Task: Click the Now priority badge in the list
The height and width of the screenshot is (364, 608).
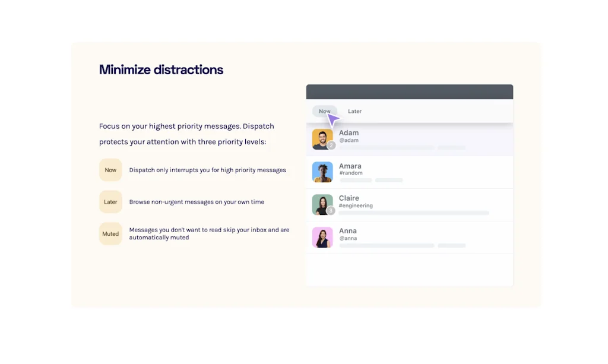Action: point(324,111)
